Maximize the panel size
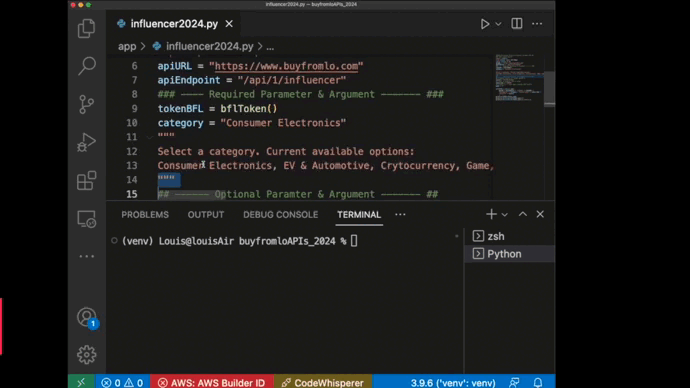 tap(523, 214)
